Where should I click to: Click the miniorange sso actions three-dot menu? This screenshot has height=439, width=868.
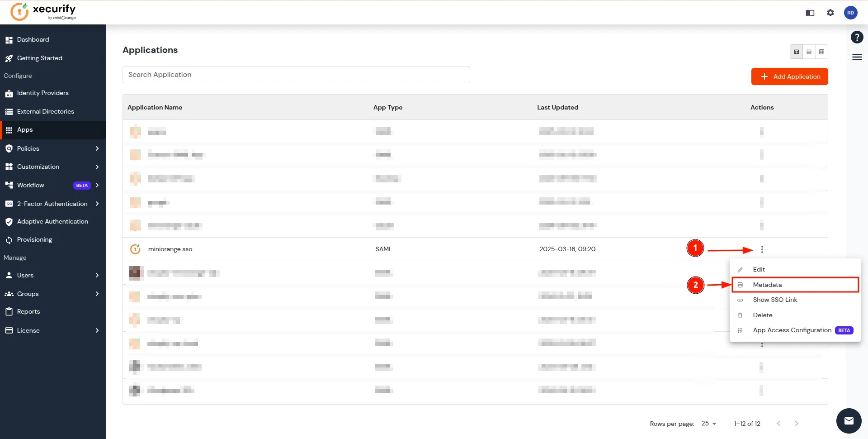pos(762,249)
